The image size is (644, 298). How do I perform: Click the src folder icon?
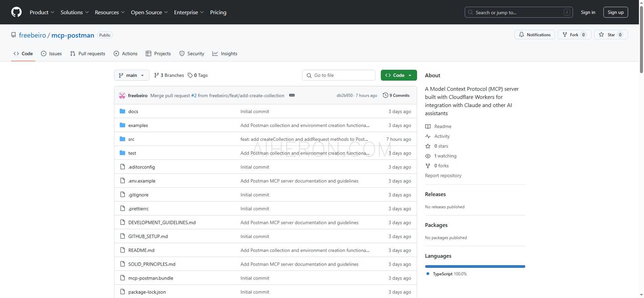(x=122, y=139)
